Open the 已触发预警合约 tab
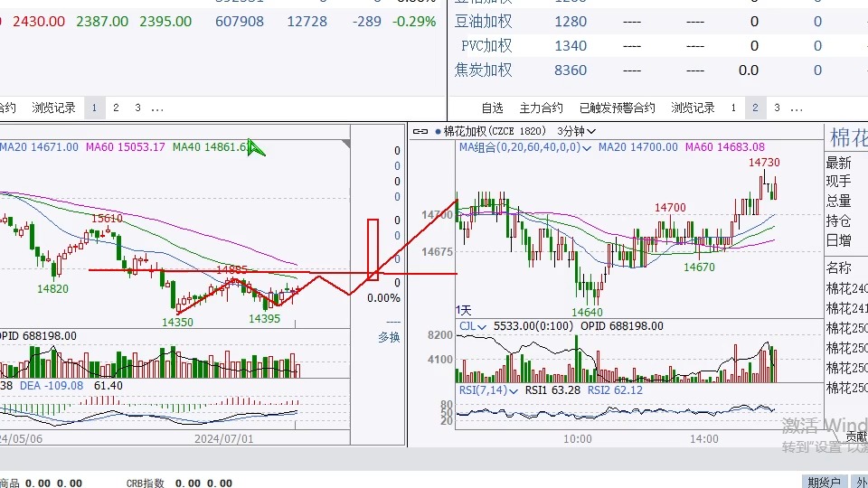This screenshot has height=488, width=868. point(617,108)
